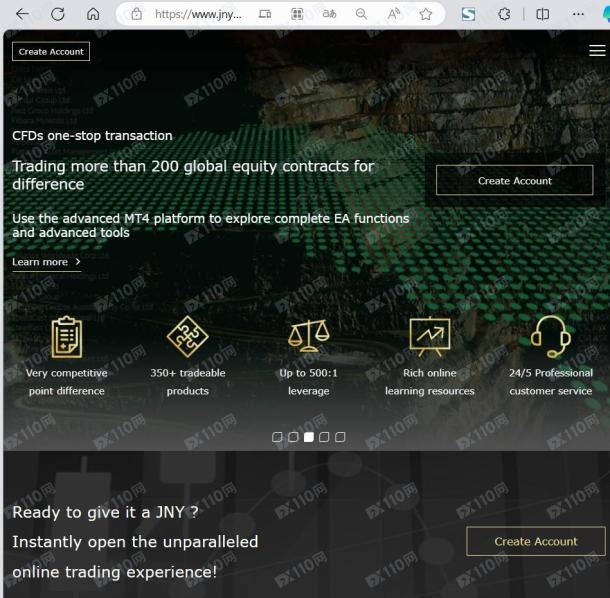610x598 pixels.
Task: Add page to favorites with the star icon
Action: [x=426, y=14]
